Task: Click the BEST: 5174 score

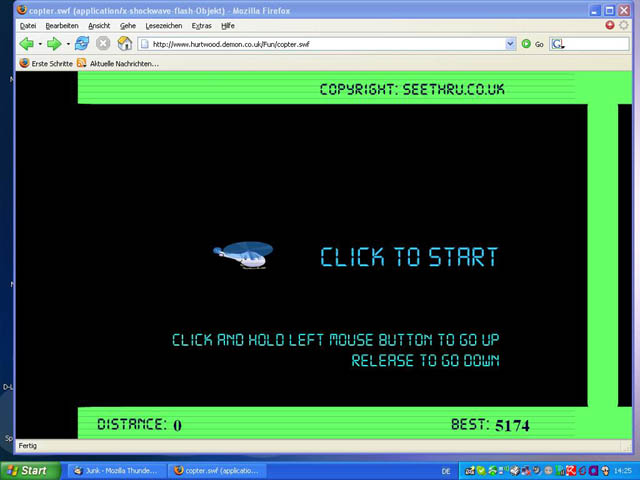Action: tap(490, 425)
